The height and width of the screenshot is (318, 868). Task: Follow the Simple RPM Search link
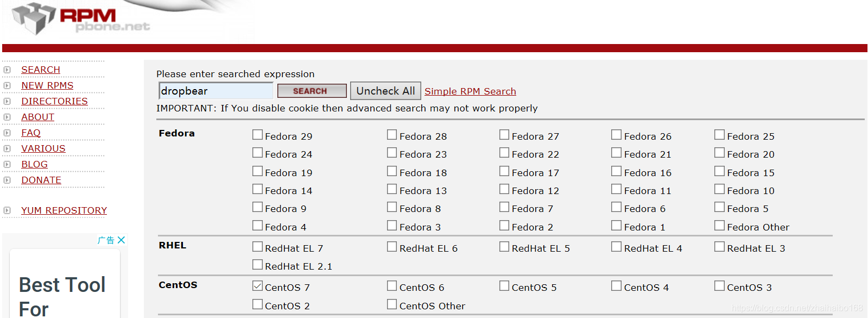click(x=470, y=91)
